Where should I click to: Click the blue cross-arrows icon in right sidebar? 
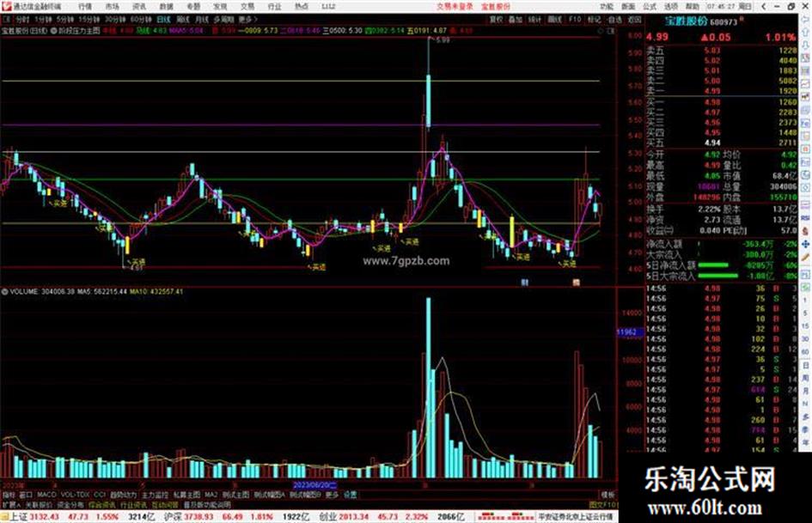[806, 244]
